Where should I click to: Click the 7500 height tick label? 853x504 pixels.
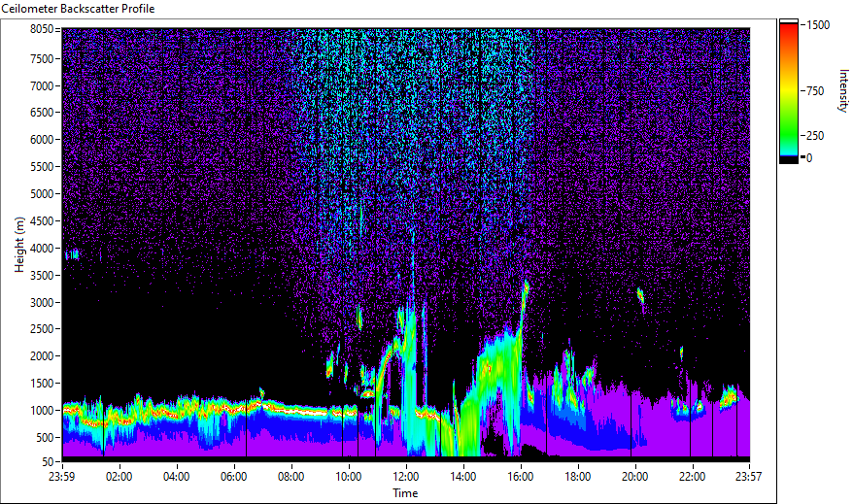point(42,58)
